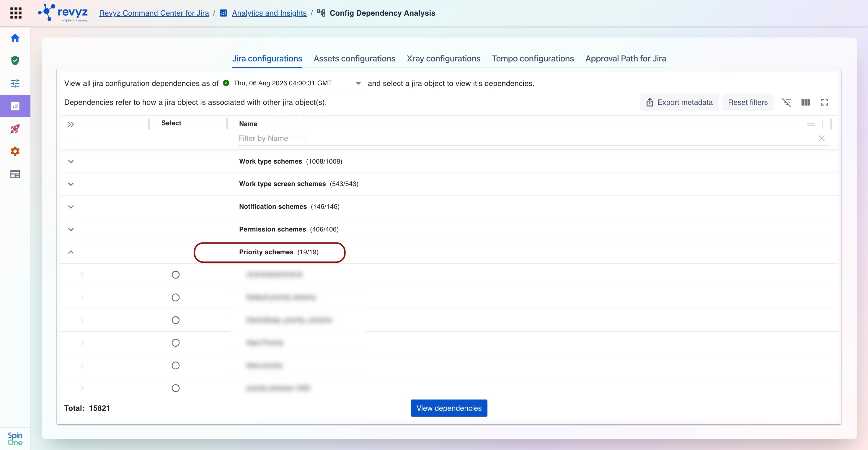Select the second radio under Priority schemes
This screenshot has width=868, height=450.
click(176, 297)
